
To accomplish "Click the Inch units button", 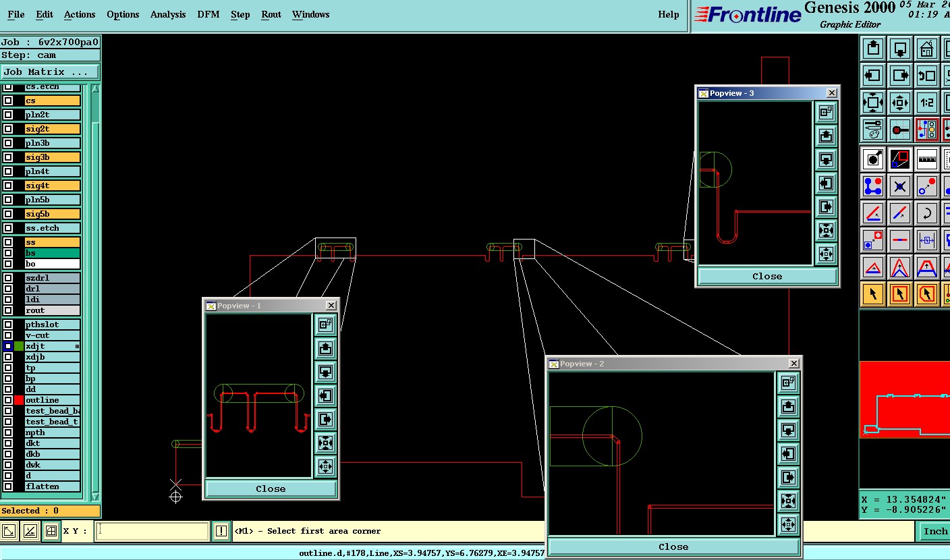I will click(x=934, y=531).
